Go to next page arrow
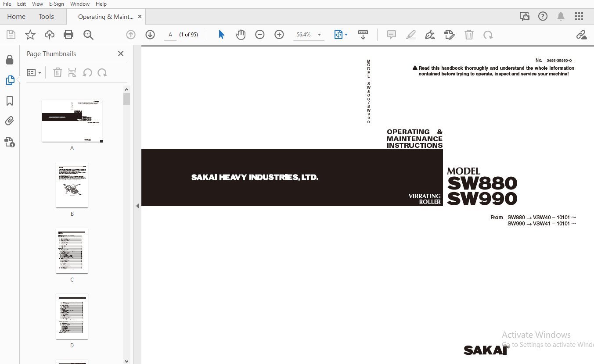 point(150,35)
